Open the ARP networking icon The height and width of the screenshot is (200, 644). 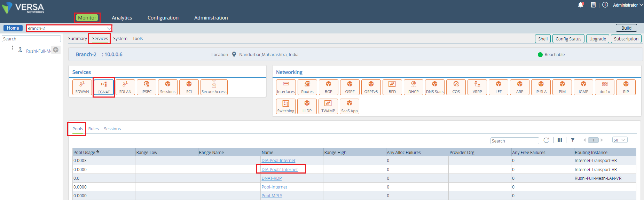click(520, 87)
